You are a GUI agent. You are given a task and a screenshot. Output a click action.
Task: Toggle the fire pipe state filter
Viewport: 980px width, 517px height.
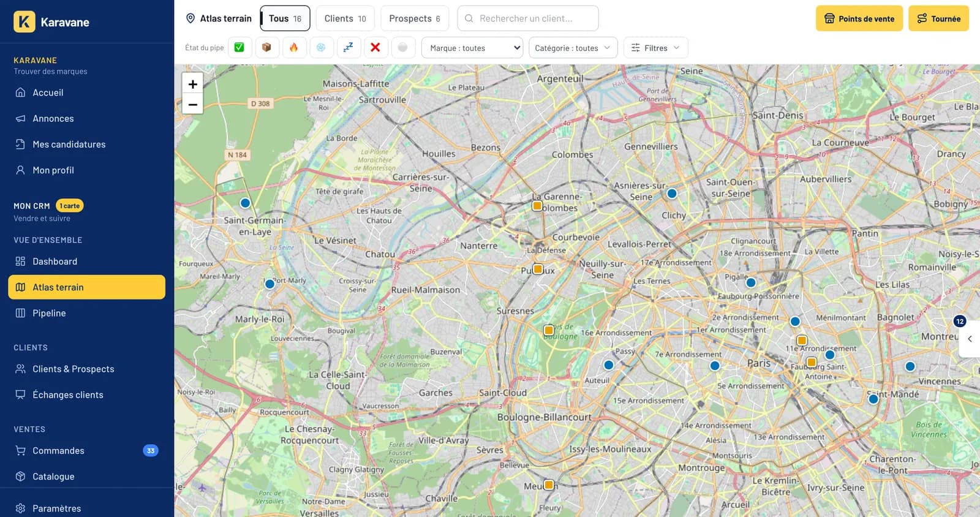tap(294, 48)
